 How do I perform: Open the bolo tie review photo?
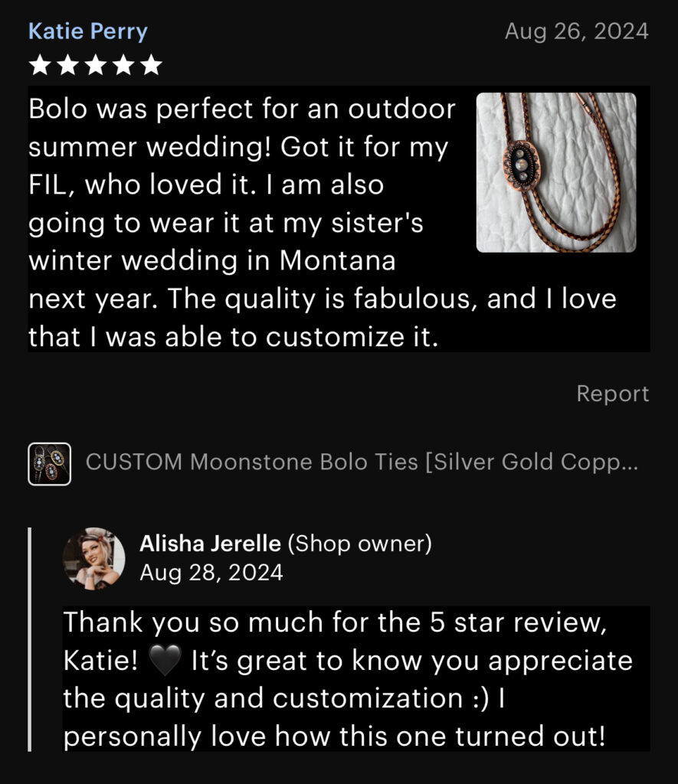(x=556, y=172)
